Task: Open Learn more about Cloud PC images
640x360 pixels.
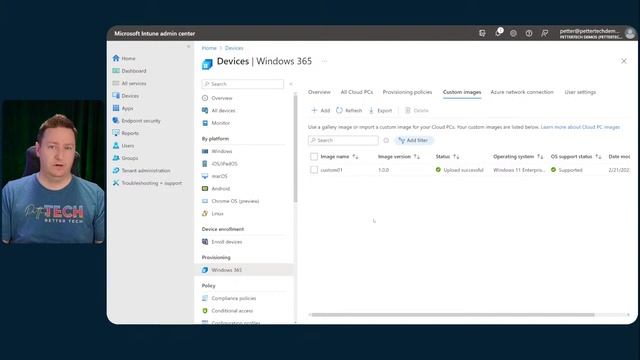Action: click(580, 127)
